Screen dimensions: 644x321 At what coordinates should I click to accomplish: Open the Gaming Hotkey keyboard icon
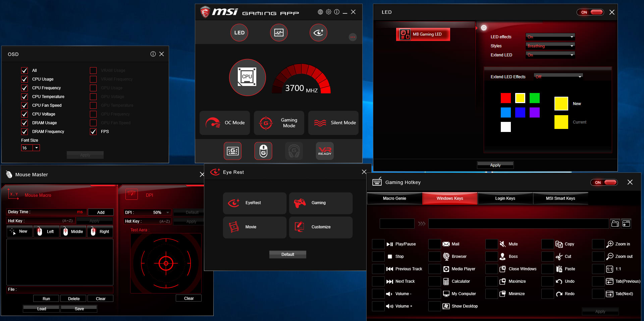click(x=232, y=151)
